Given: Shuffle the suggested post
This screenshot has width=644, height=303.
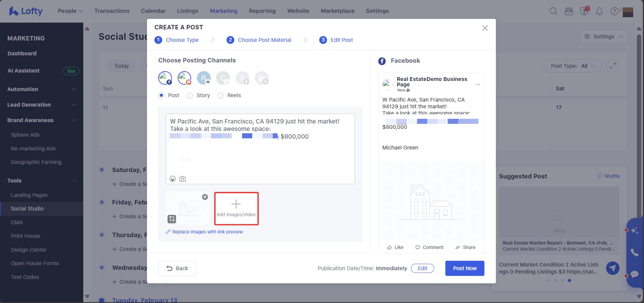Looking at the screenshot, I should [x=609, y=176].
